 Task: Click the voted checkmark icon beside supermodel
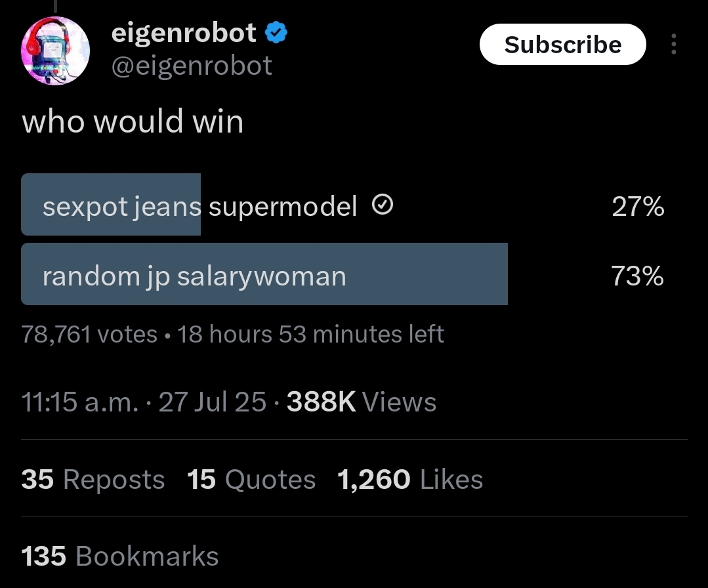coord(383,205)
